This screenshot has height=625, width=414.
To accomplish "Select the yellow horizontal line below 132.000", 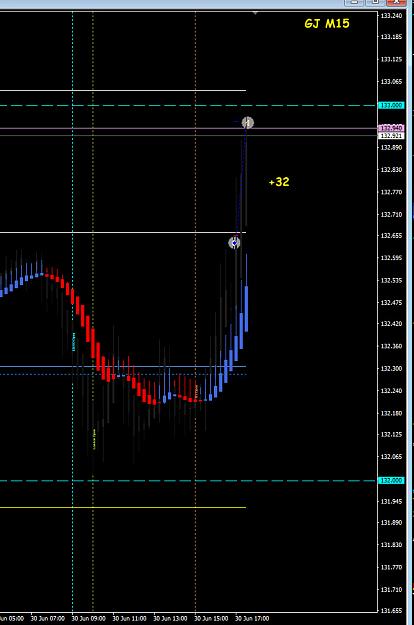I will 123,507.
